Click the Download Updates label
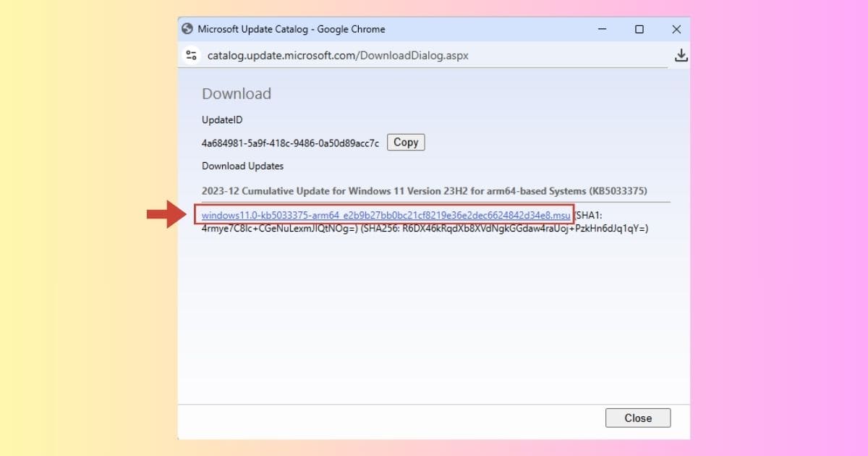This screenshot has height=456, width=868. (x=242, y=166)
